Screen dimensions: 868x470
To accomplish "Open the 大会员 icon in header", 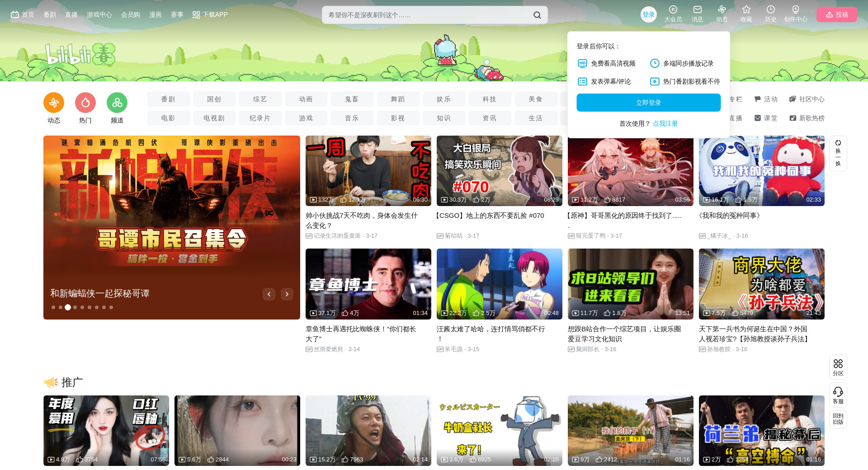I will pos(673,9).
